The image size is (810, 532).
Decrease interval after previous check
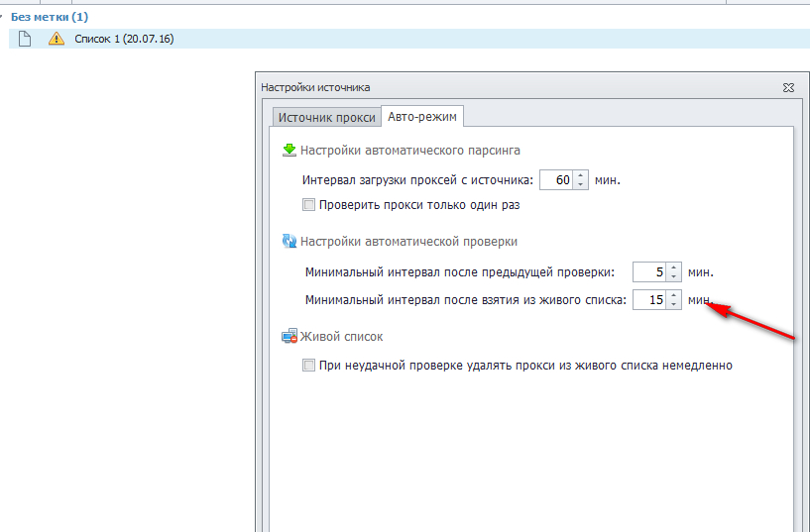673,276
